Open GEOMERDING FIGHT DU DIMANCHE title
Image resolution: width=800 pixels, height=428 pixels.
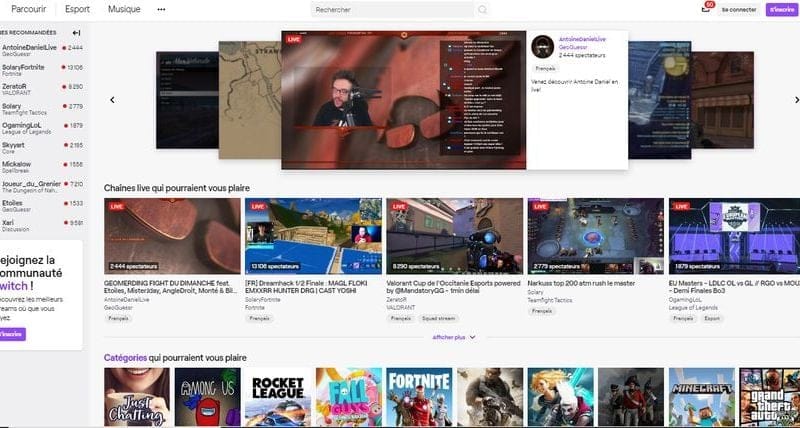click(x=170, y=287)
